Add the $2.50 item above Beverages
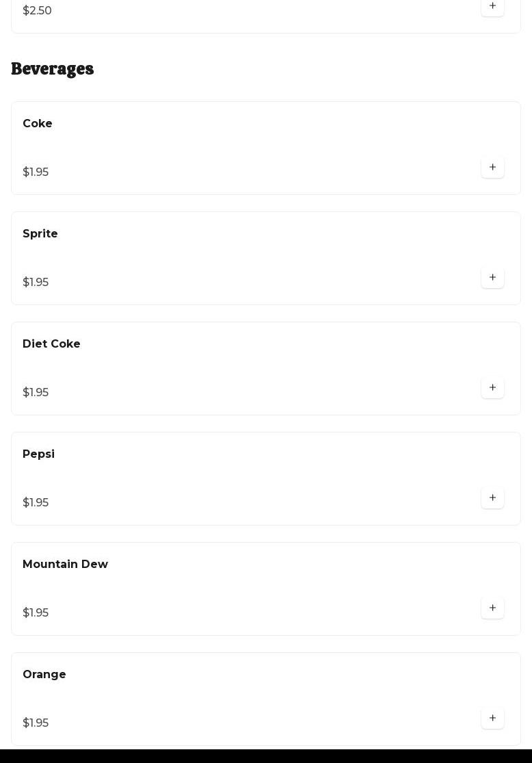 pos(492,6)
